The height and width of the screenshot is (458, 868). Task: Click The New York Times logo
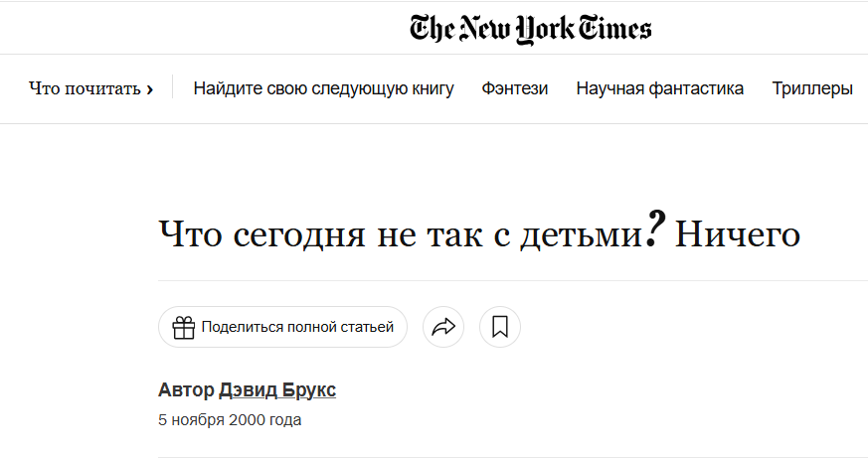[x=530, y=29]
